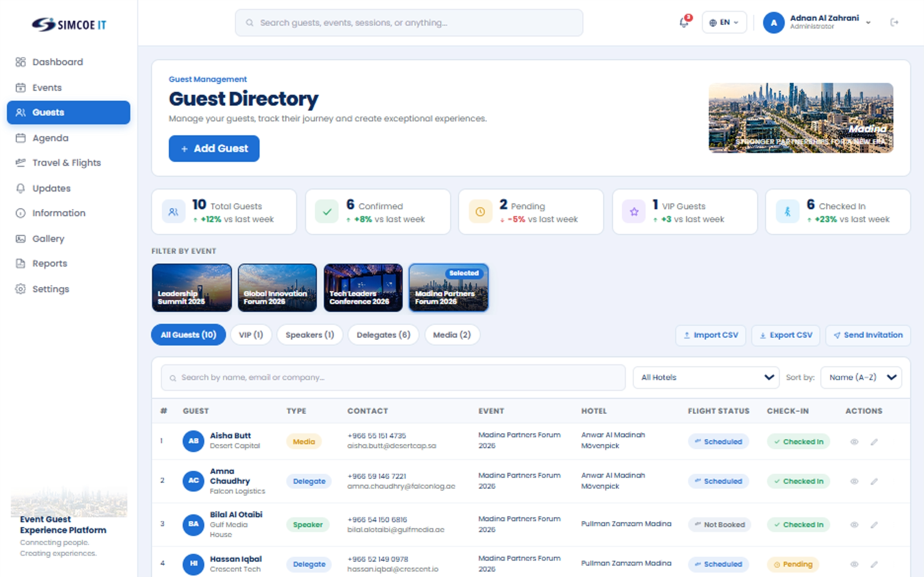Click the search by name, email field
924x577 pixels.
point(393,378)
